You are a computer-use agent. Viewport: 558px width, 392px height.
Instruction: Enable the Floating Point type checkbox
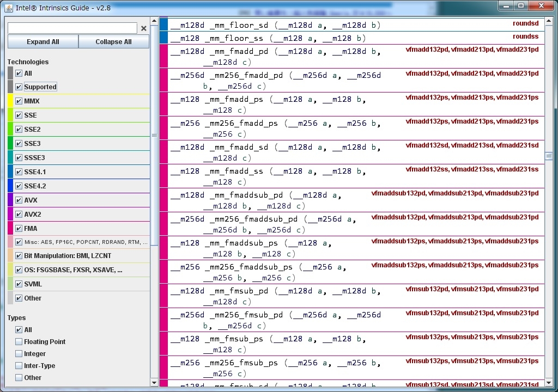coord(19,342)
